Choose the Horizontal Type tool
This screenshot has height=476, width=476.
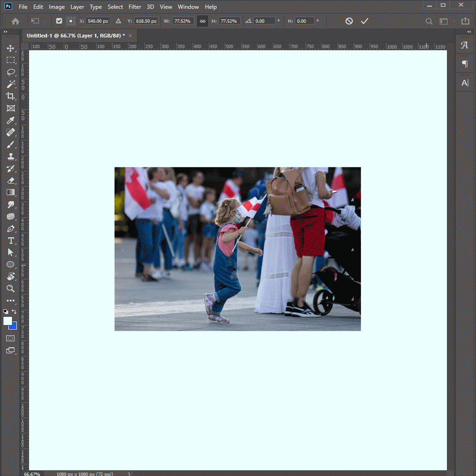(x=11, y=241)
